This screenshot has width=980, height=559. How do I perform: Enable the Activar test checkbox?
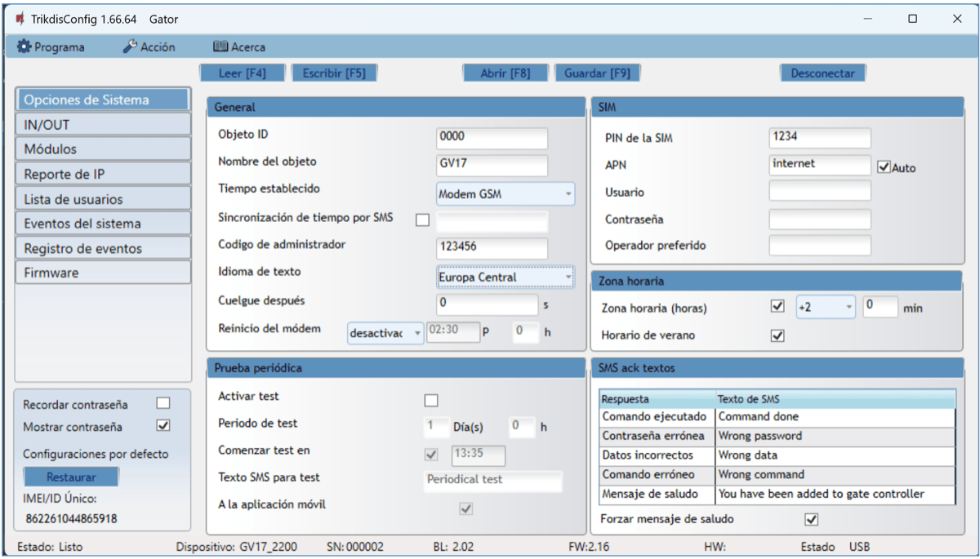click(x=431, y=400)
